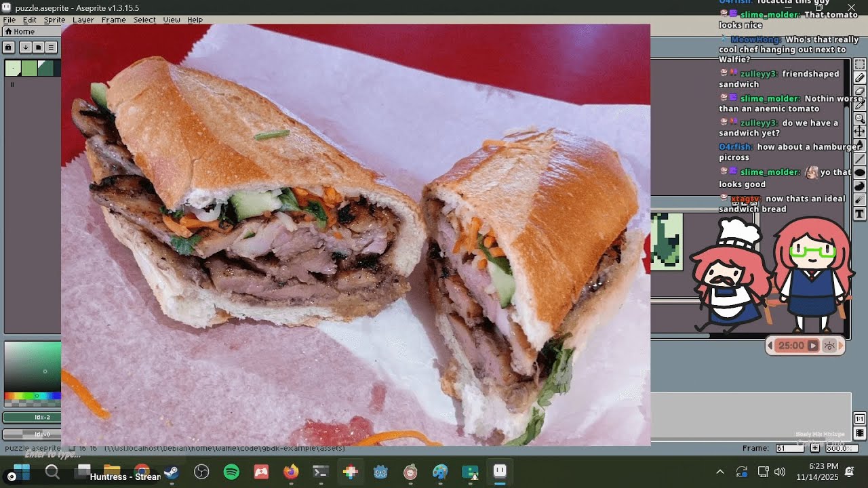
Task: Expand the system tray hidden icons
Action: tap(720, 472)
